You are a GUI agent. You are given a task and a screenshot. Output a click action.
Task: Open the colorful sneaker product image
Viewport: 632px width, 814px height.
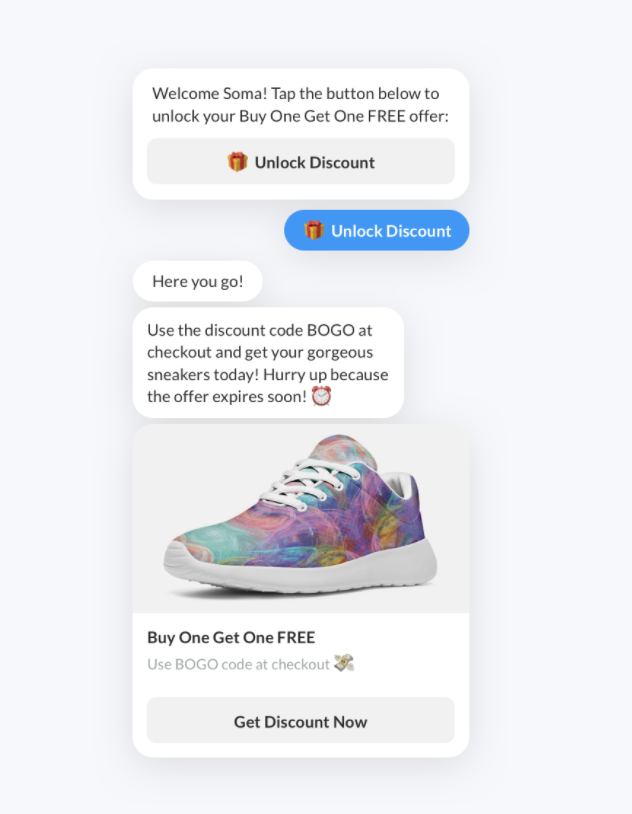point(301,519)
